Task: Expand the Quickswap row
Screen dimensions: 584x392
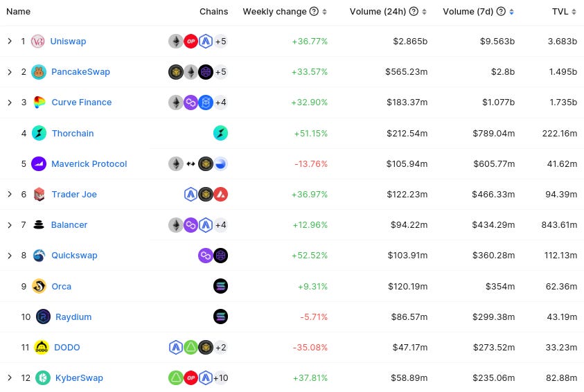Action: click(x=10, y=256)
